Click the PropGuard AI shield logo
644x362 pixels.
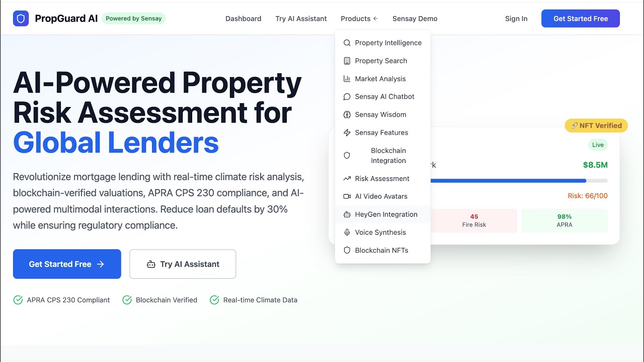pyautogui.click(x=21, y=19)
